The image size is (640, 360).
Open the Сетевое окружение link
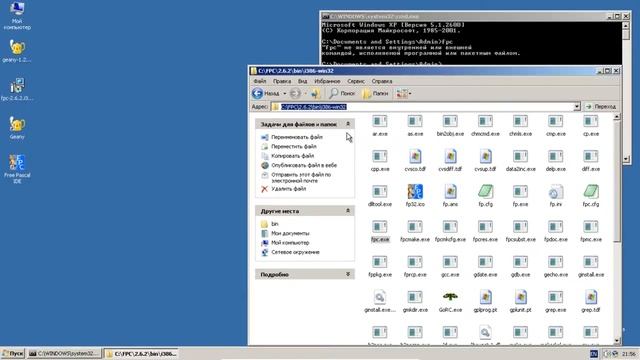296,252
